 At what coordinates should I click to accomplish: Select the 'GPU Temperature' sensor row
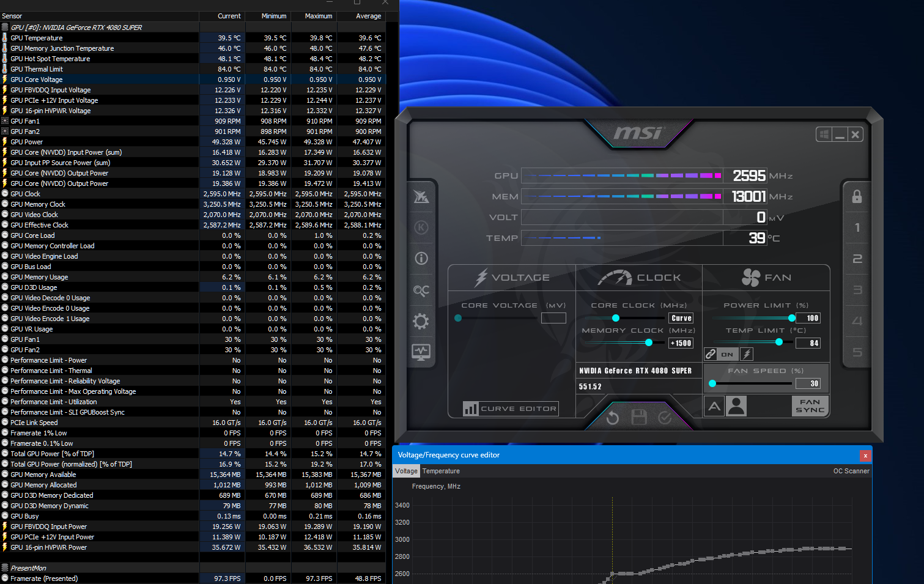[x=193, y=38]
